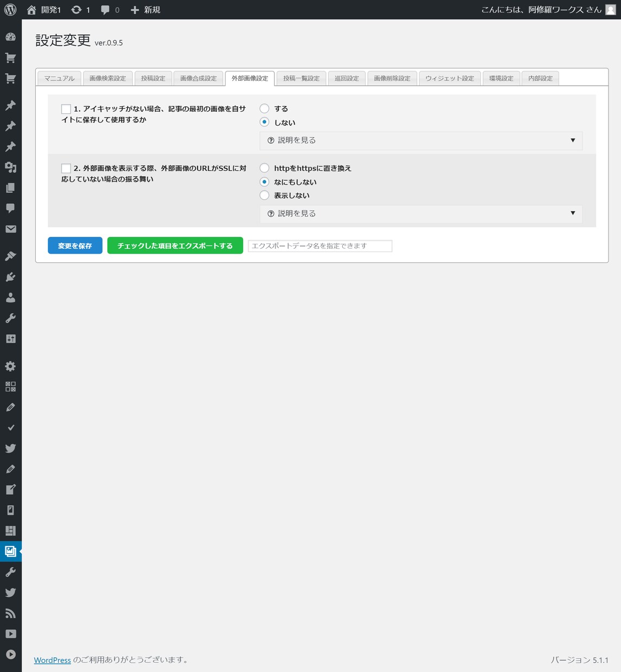Select the 外部画像設定 tab
621x672 pixels.
click(x=249, y=78)
